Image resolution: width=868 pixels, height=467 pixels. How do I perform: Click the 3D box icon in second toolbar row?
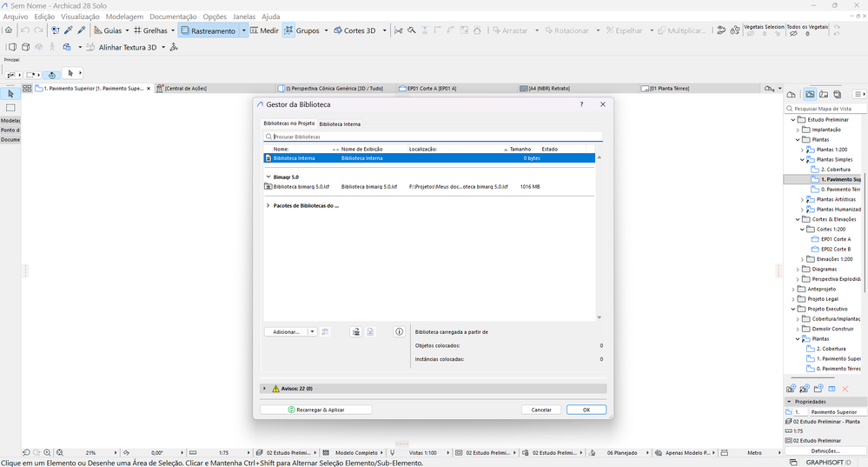pos(25,47)
